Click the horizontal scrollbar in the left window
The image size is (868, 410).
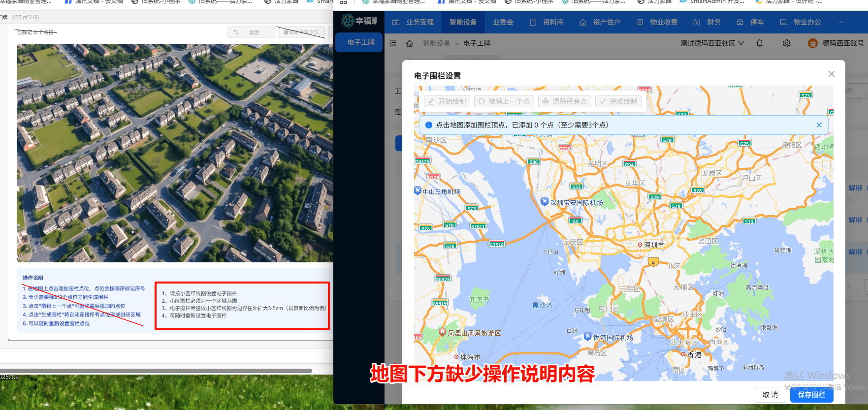click(x=156, y=371)
